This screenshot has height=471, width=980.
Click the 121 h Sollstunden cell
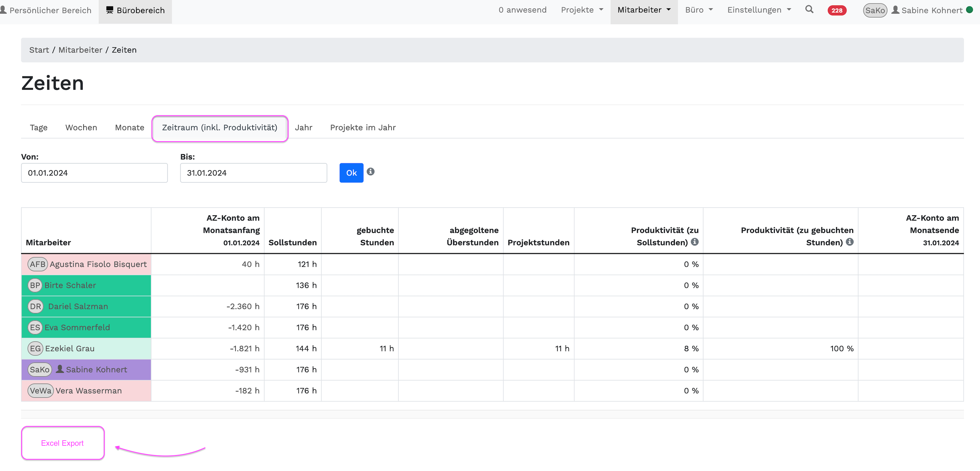coord(292,264)
